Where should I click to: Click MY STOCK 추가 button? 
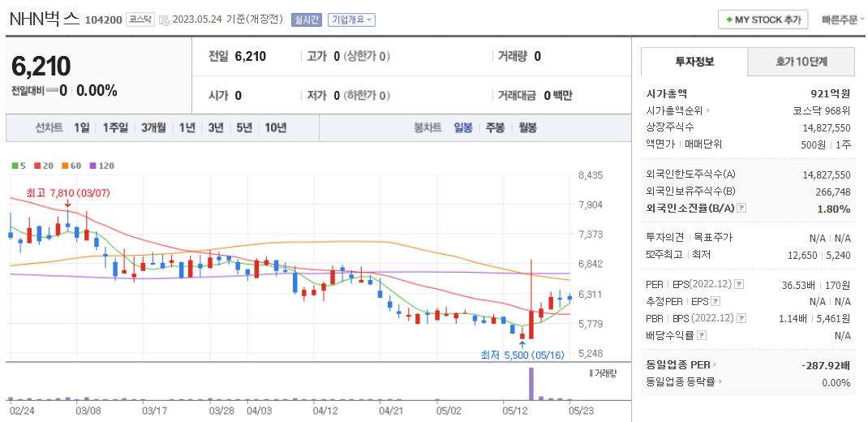coord(763,19)
